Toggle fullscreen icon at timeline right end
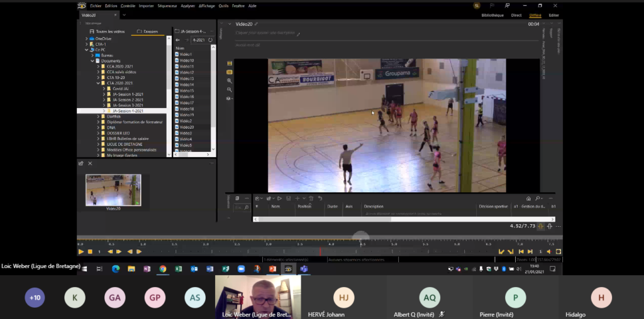This screenshot has width=644, height=319. (x=558, y=251)
